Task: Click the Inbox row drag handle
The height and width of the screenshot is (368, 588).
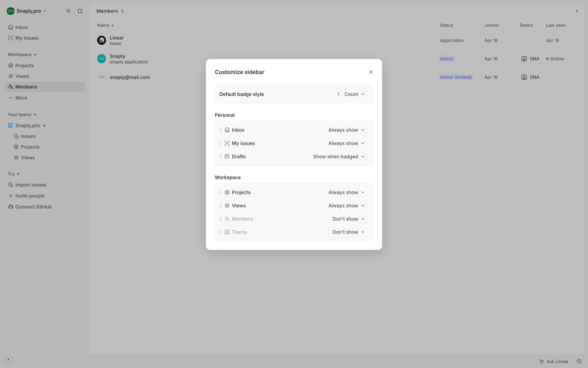Action: [221, 130]
